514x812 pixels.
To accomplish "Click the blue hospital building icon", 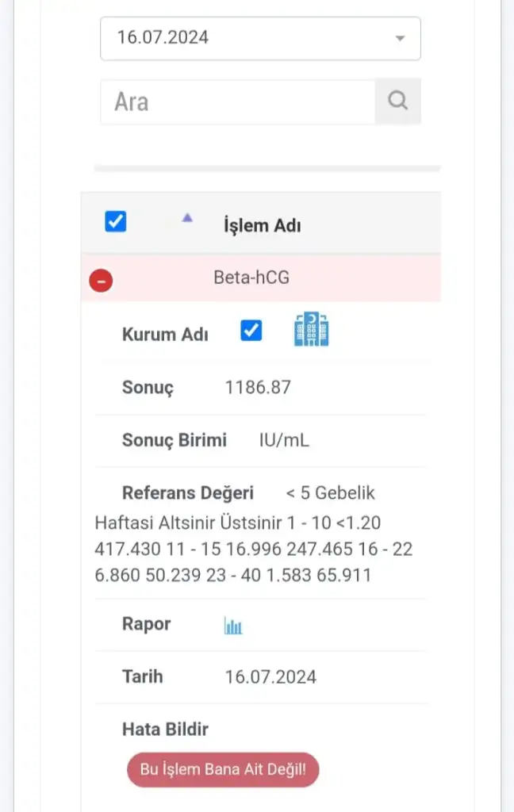I will click(x=311, y=329).
